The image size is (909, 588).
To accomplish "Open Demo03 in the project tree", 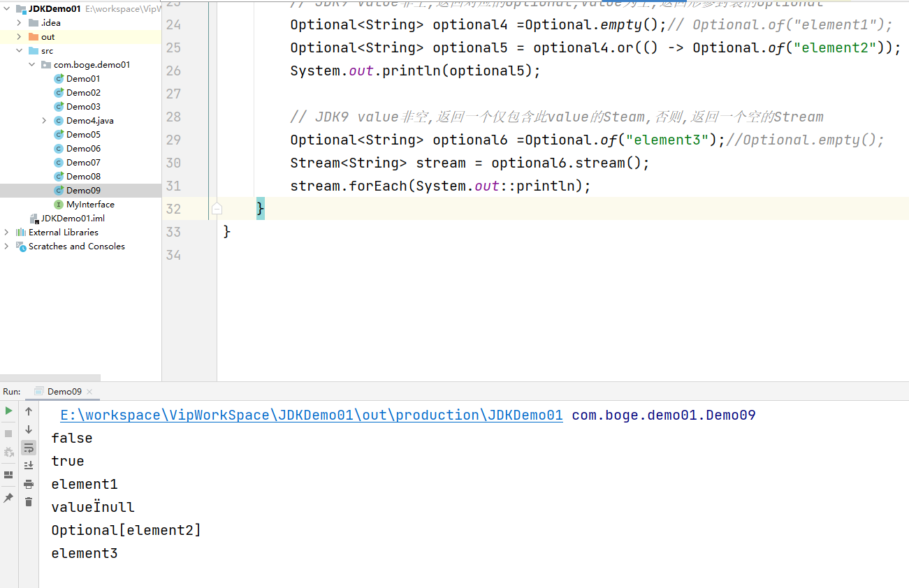I will tap(83, 106).
